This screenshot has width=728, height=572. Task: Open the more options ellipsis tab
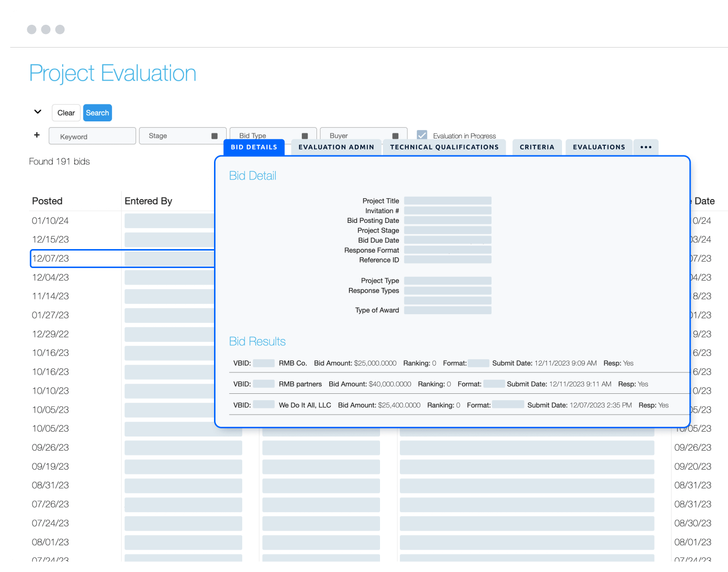pyautogui.click(x=645, y=147)
